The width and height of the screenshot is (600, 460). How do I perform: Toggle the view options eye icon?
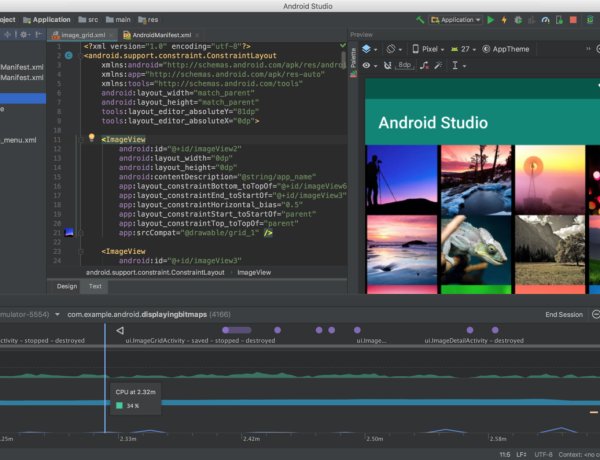pos(367,65)
